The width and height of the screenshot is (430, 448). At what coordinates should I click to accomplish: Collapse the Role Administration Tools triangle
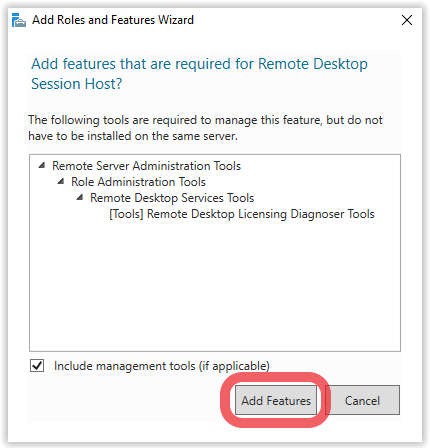pyautogui.click(x=61, y=181)
